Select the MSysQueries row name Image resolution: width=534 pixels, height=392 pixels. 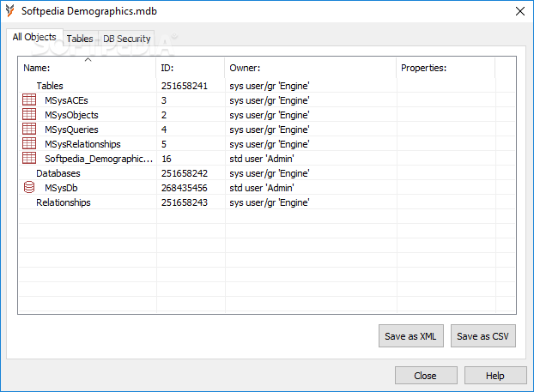tap(71, 130)
